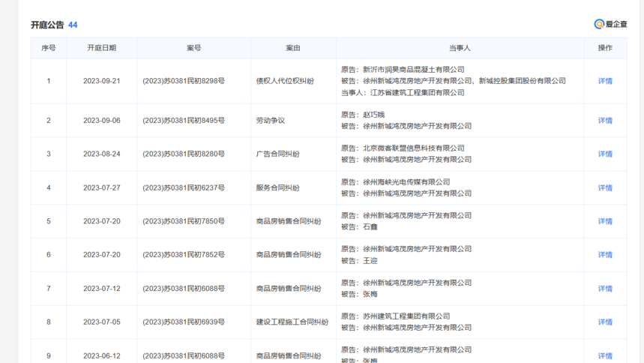The height and width of the screenshot is (363, 644).
Task: Select date cell 2023-07-27
Action: pyautogui.click(x=101, y=187)
